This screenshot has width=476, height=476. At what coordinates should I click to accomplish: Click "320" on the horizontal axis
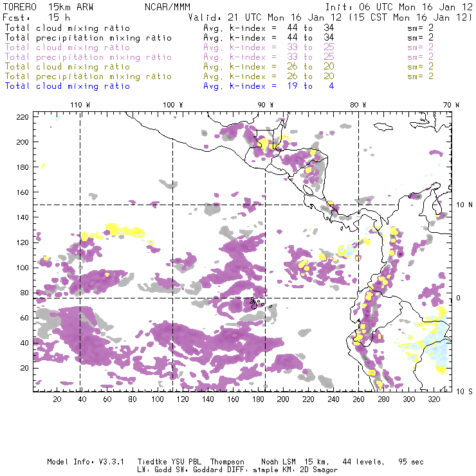434,399
